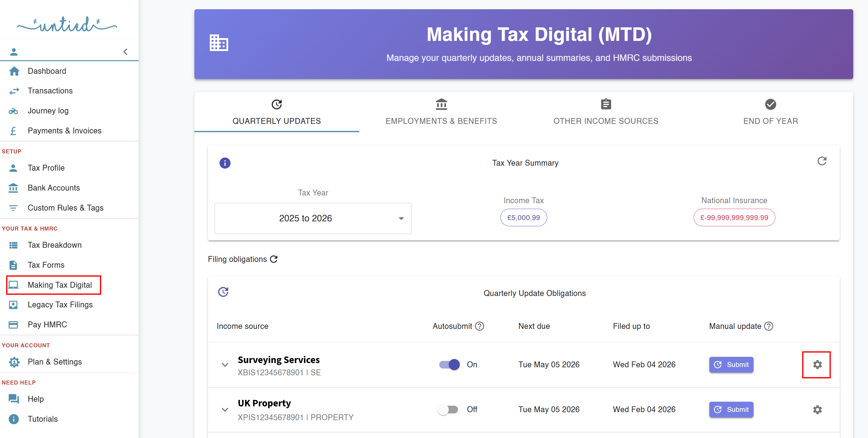Viewport: 868px width, 438px height.
Task: Select Making Tax Digital in sidebar
Action: pyautogui.click(x=54, y=285)
